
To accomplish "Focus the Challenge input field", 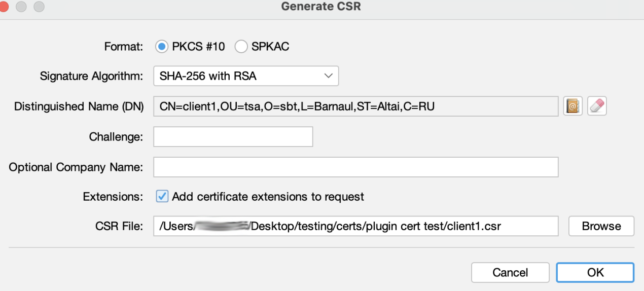I will [x=233, y=137].
